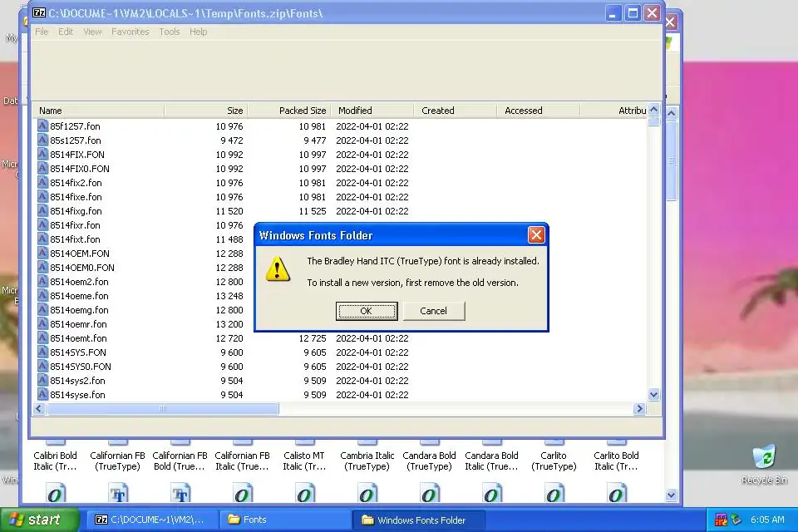Select the 8514SYS.FON file icon

[x=42, y=352]
